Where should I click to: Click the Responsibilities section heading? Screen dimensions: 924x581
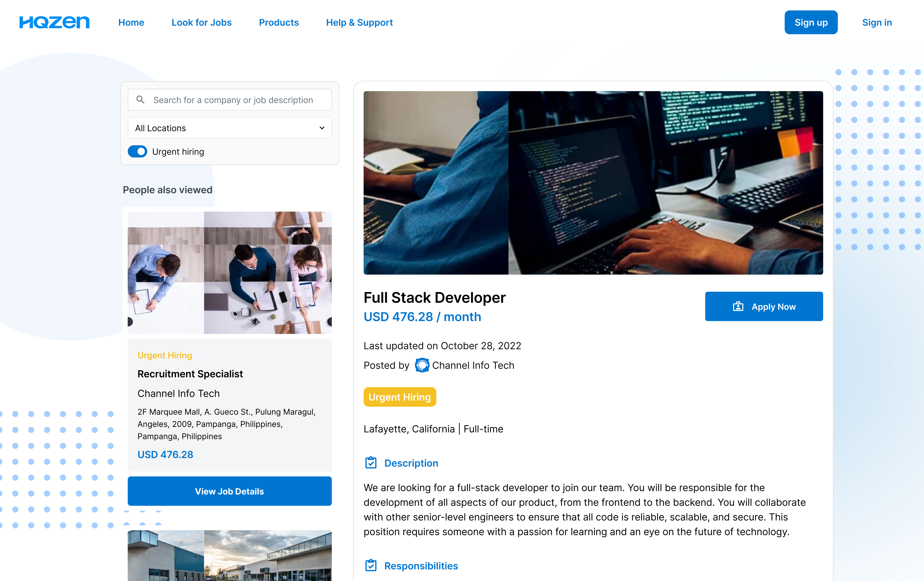pos(421,566)
